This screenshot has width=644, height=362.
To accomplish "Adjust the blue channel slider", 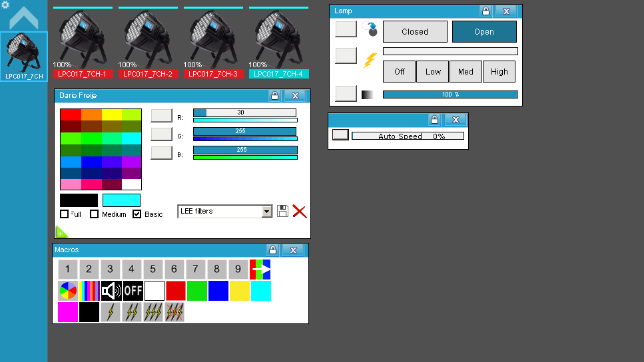I will 245,150.
